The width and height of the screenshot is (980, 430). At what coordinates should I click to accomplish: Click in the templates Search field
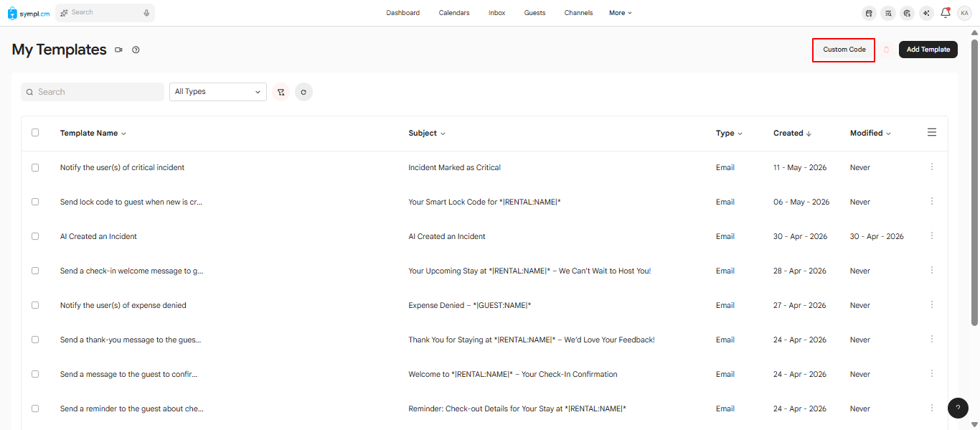point(93,92)
